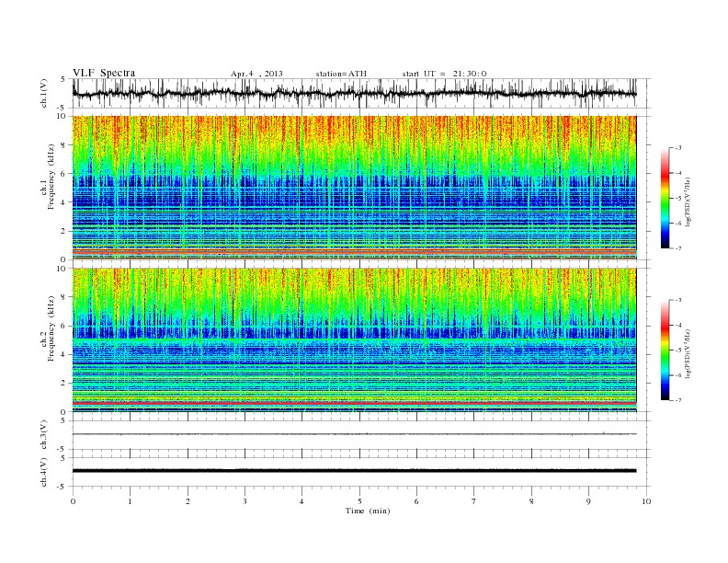Click time axis tick label "1"
The image size is (728, 563).
pos(130,501)
